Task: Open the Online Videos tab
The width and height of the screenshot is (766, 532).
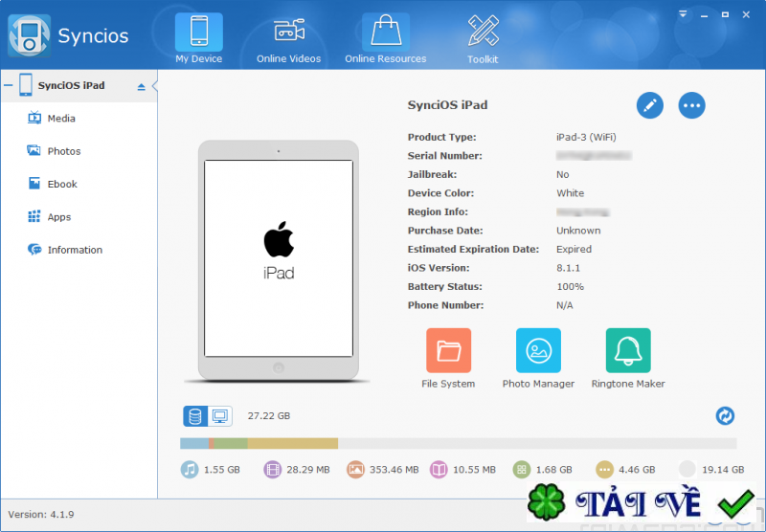Action: [x=289, y=39]
